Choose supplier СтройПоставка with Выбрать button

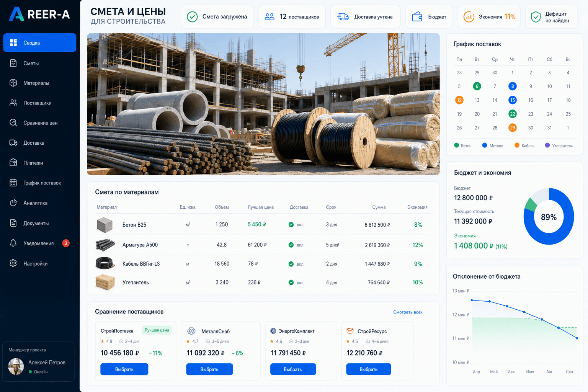(124, 369)
